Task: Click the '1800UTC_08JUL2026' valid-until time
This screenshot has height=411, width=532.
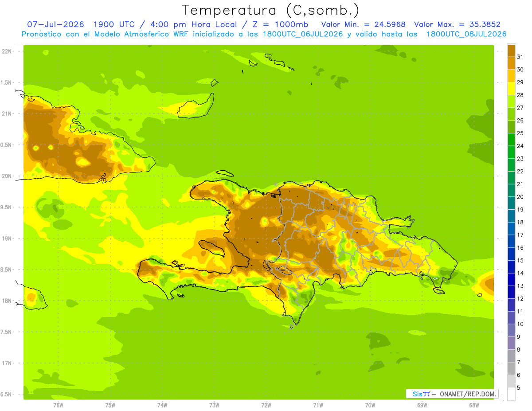Action: click(x=466, y=34)
